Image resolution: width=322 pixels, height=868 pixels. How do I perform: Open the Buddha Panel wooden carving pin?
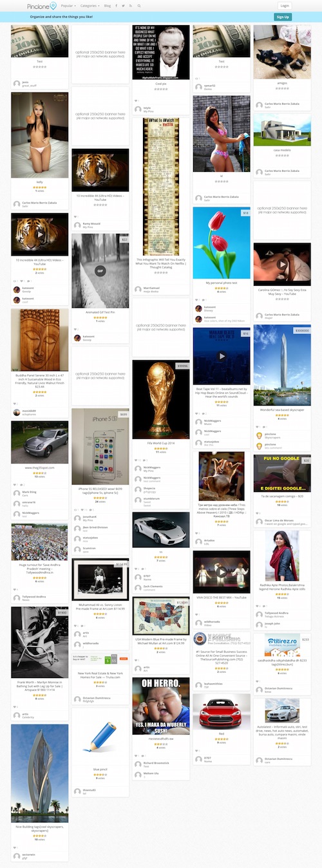[39, 340]
